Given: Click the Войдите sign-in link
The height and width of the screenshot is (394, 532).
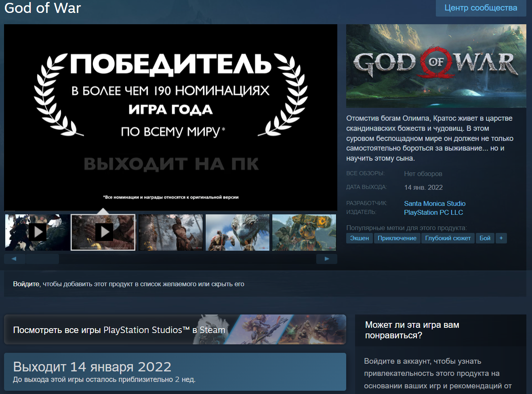Looking at the screenshot, I should (26, 284).
